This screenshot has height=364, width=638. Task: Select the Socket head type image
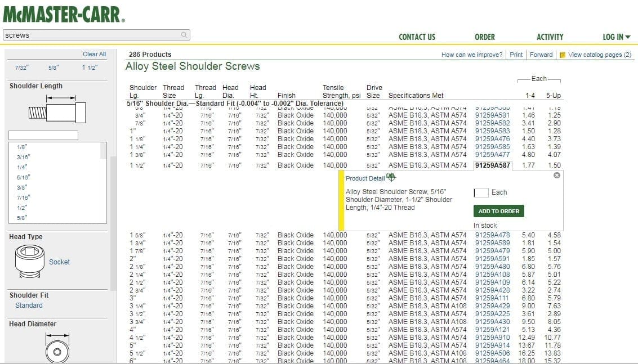click(x=29, y=262)
